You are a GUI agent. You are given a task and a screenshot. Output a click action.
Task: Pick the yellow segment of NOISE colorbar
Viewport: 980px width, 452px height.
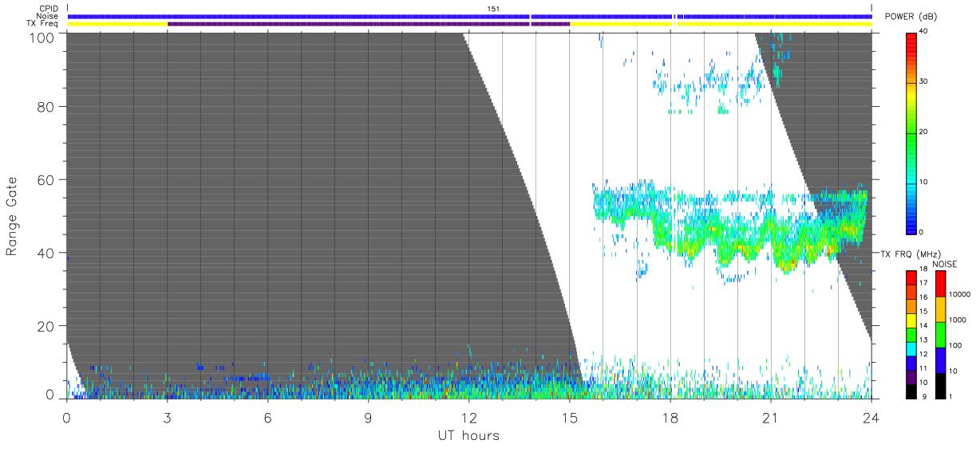pyautogui.click(x=941, y=309)
